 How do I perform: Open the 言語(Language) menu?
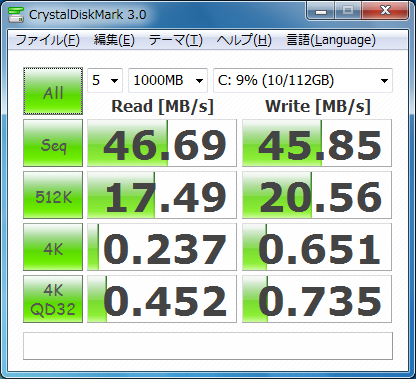(x=331, y=40)
